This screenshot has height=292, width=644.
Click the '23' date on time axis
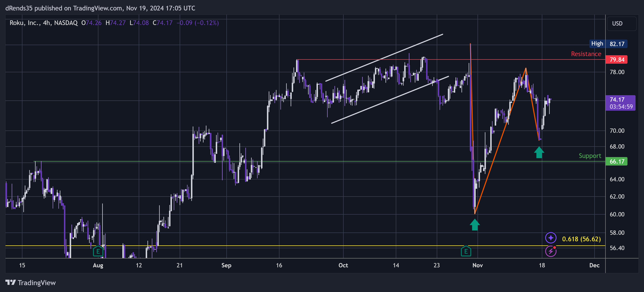437,265
